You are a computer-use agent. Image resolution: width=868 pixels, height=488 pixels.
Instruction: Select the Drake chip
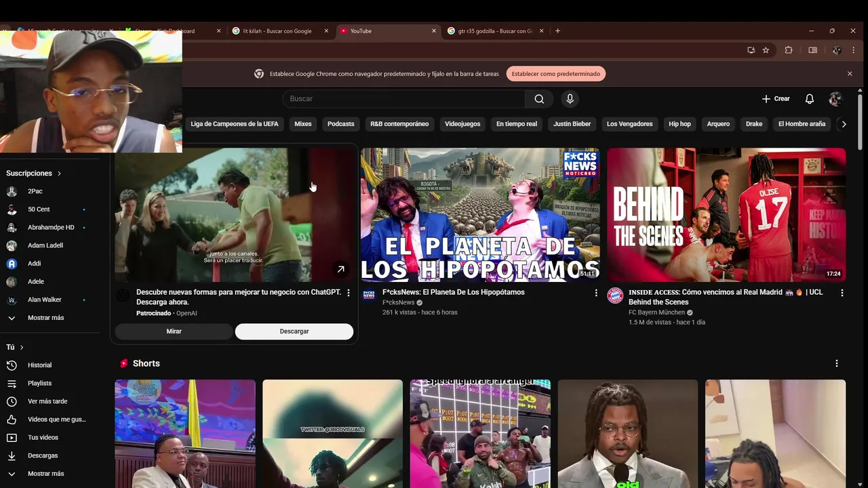point(754,124)
